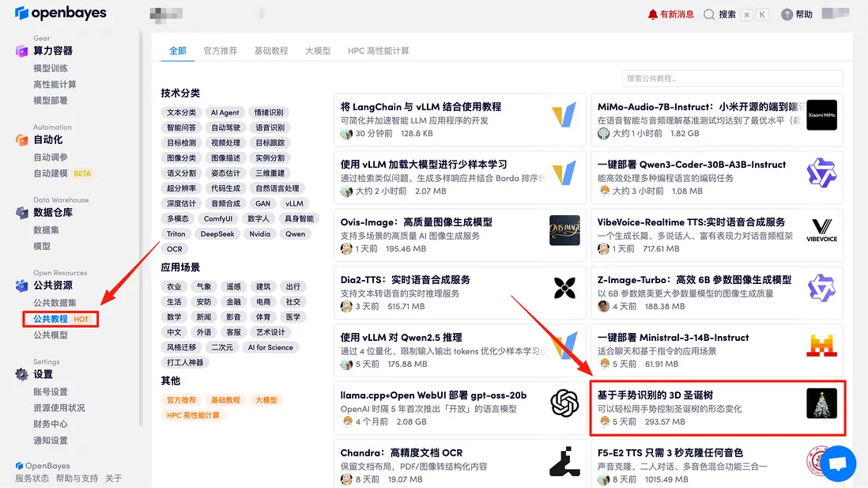Click the Ovis-Image thumbnail
868x488 pixels.
coord(564,230)
